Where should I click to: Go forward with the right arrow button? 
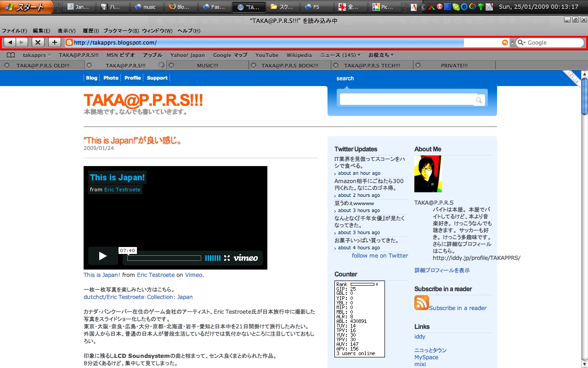click(22, 42)
